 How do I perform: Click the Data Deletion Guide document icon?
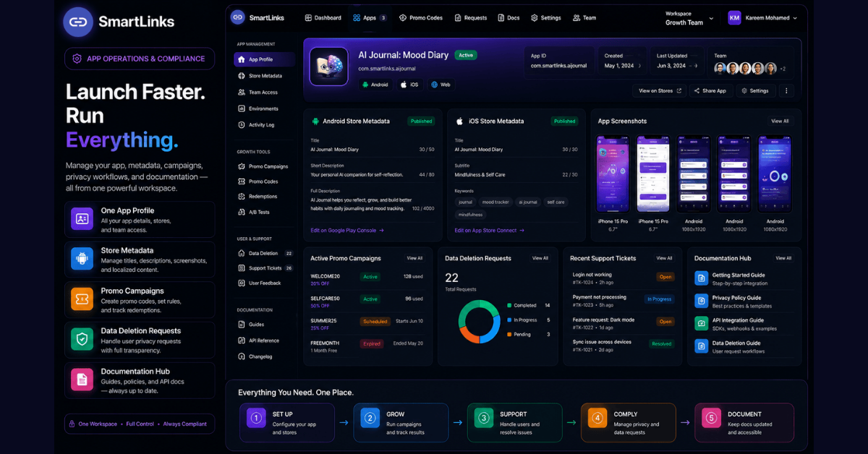(701, 346)
